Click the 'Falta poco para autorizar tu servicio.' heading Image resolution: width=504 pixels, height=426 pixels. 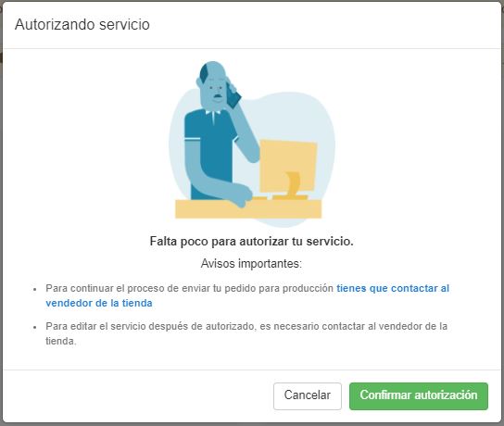(x=252, y=242)
